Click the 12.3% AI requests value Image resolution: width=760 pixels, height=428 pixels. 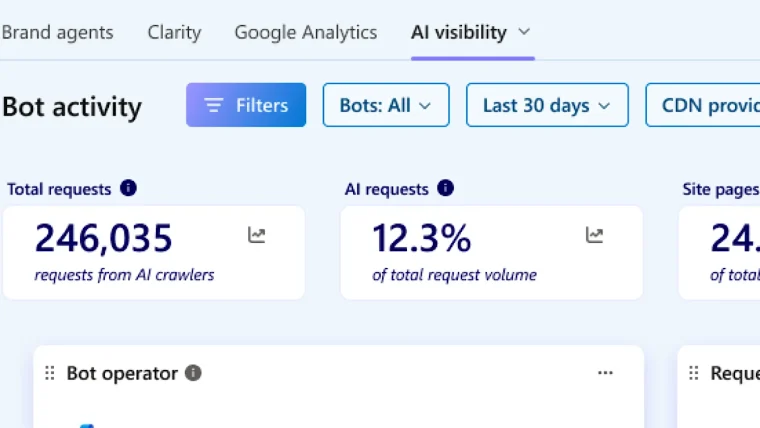click(421, 238)
